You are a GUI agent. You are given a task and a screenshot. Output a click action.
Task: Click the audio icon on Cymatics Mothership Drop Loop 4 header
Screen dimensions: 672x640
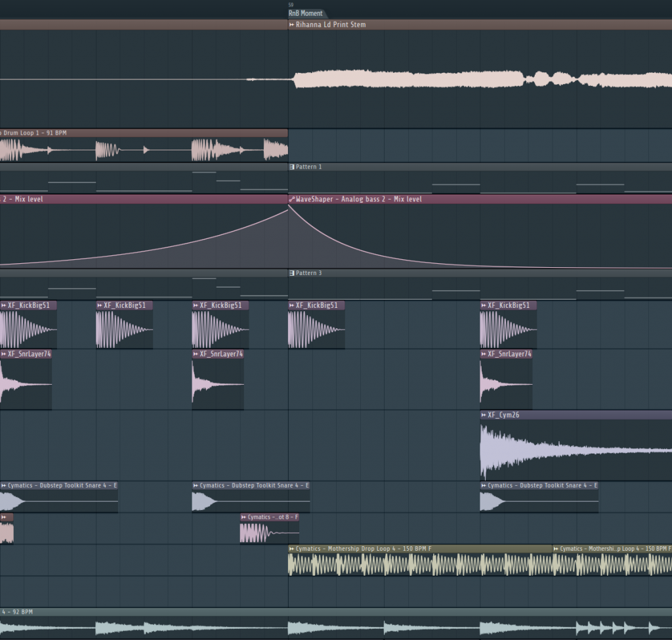291,549
